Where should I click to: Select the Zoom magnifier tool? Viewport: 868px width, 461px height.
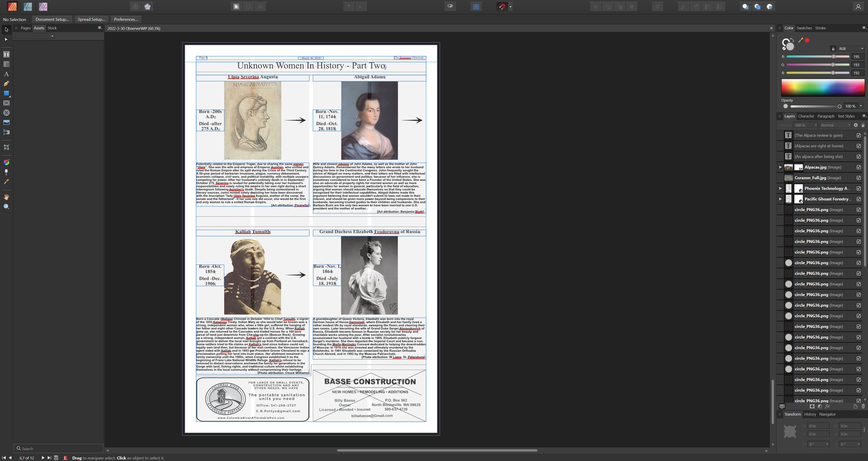click(6, 207)
